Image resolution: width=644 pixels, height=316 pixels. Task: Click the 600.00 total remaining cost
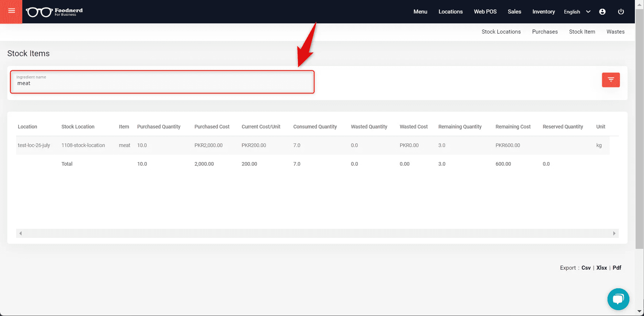[x=503, y=164]
